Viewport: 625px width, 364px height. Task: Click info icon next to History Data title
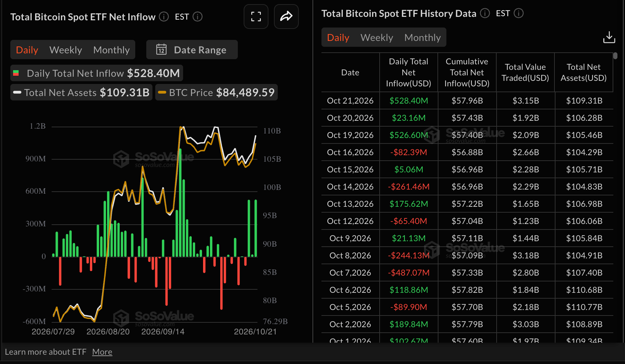tap(485, 13)
